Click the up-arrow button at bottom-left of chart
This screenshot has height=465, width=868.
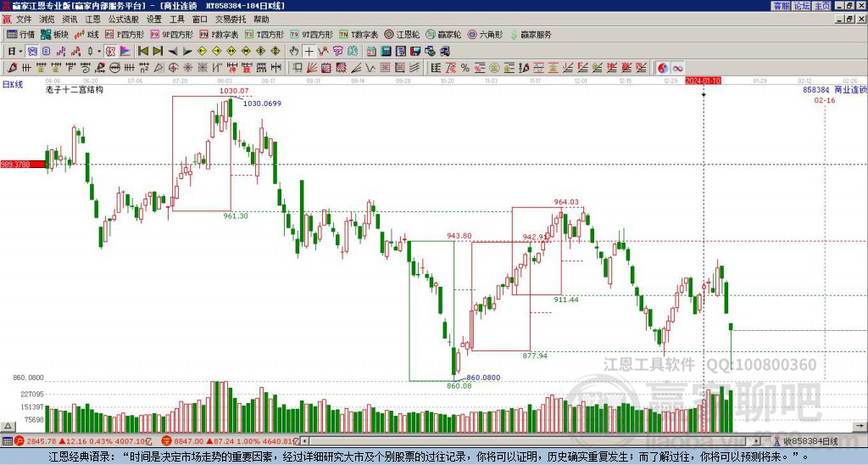point(7,427)
